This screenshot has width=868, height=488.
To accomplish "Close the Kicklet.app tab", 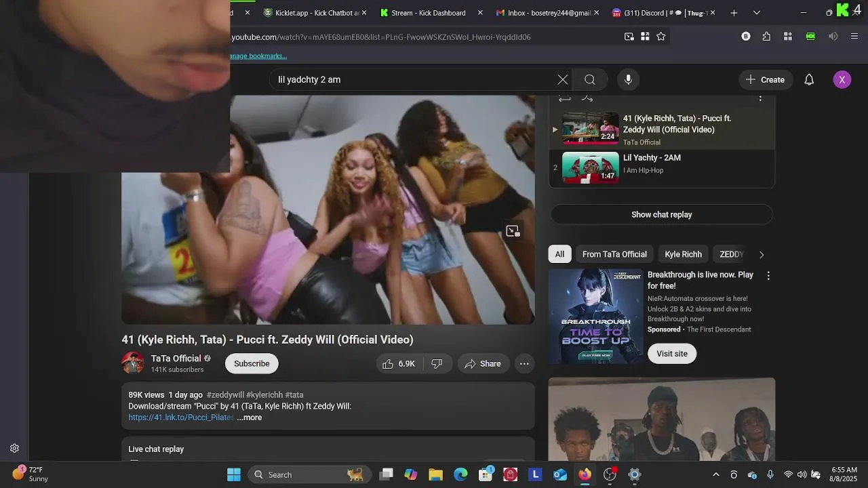I will point(364,13).
